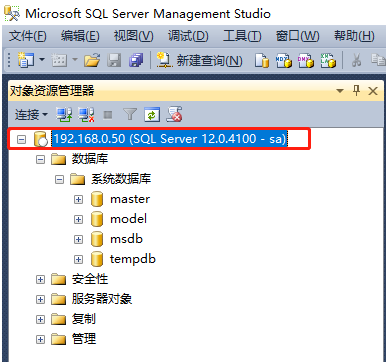Click the tempdb database cylinder icon
This screenshot has width=388, height=364.
97,259
